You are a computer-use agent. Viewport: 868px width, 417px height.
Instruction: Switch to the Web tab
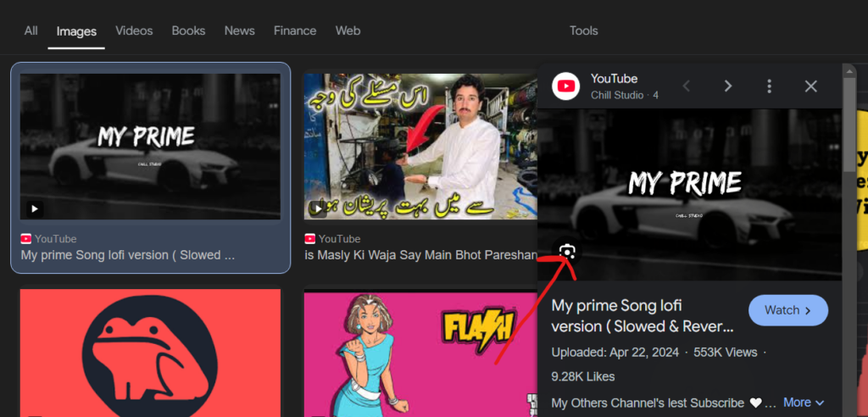coord(348,31)
